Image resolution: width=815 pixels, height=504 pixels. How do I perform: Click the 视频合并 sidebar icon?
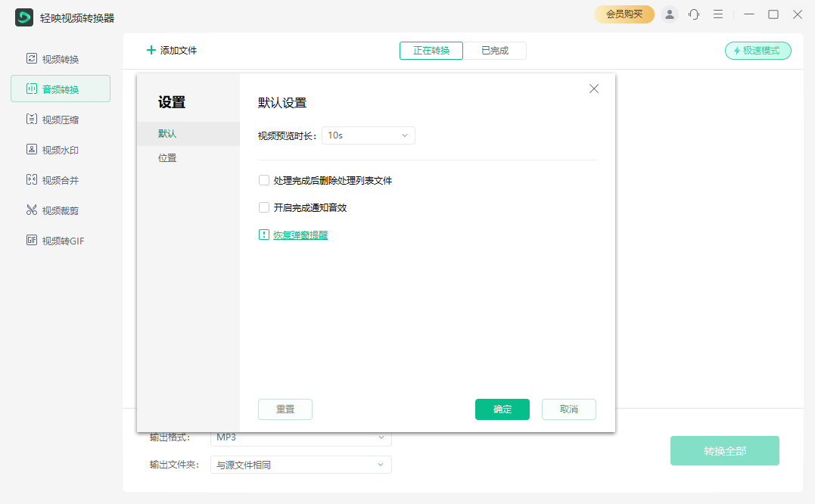pyautogui.click(x=32, y=180)
